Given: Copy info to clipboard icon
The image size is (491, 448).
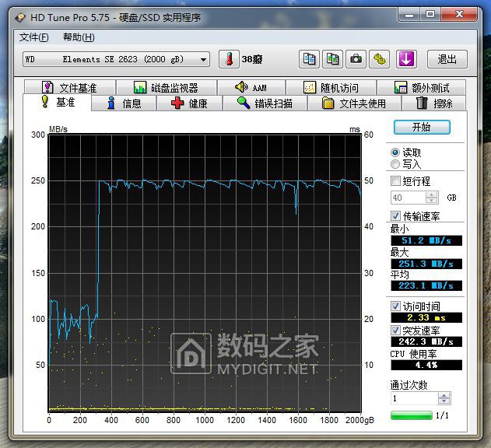Looking at the screenshot, I should click(309, 59).
